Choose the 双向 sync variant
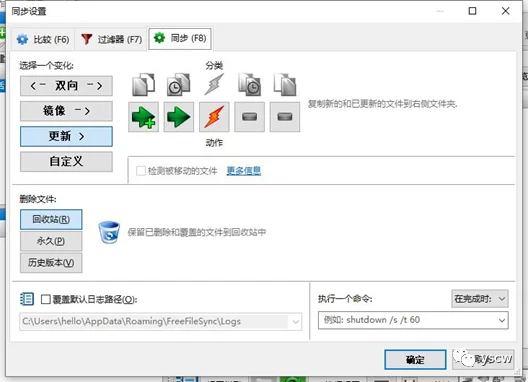The height and width of the screenshot is (382, 528). coord(66,86)
